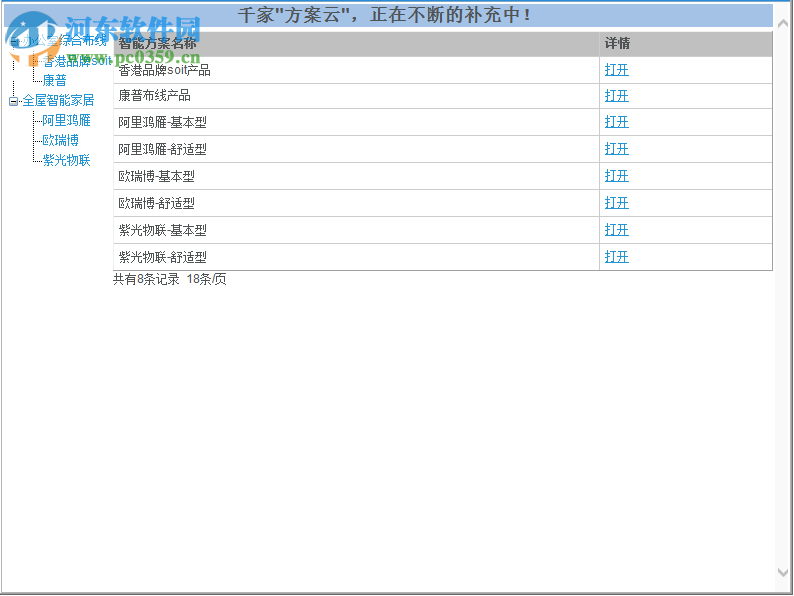Click the 香港品牌soit产品 name cell
Screen dimensions: 794x596
[356, 70]
